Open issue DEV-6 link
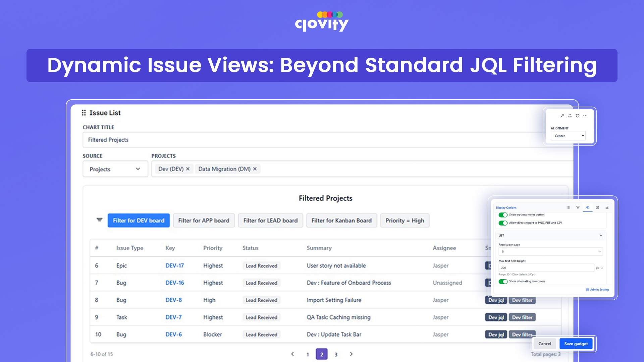The height and width of the screenshot is (362, 644). point(173,334)
